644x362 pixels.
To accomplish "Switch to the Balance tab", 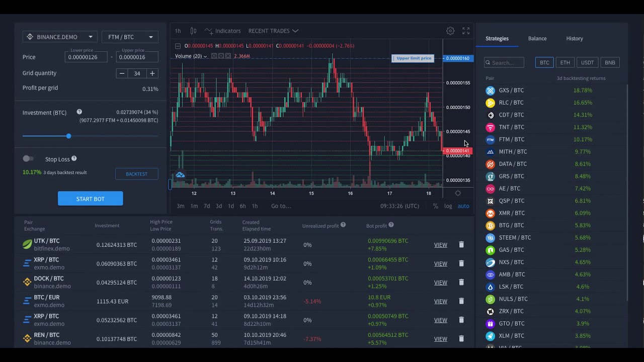I will [537, 38].
